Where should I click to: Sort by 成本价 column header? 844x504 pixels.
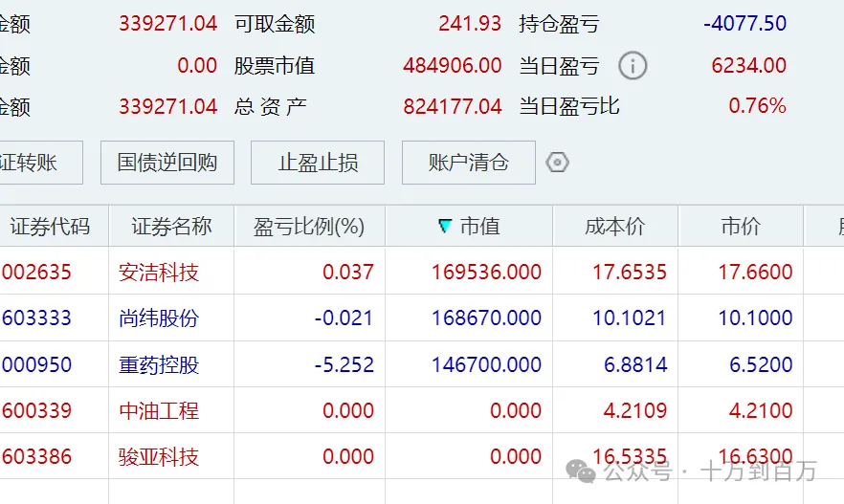(615, 226)
